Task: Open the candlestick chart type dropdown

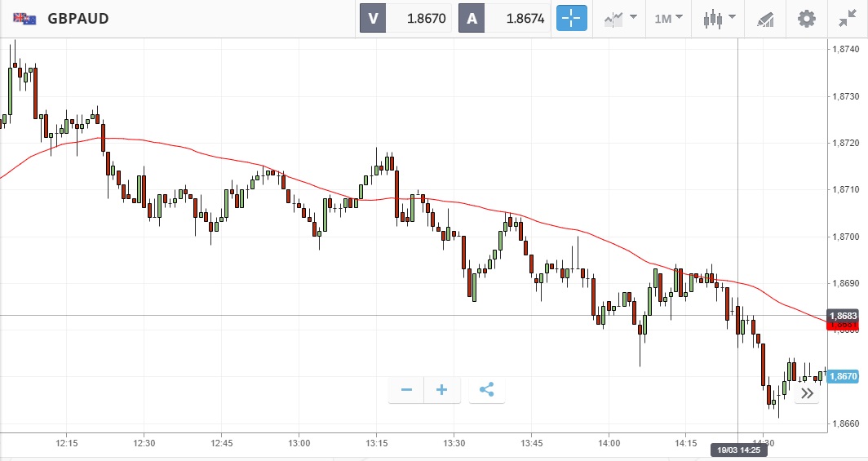Action: (719, 18)
